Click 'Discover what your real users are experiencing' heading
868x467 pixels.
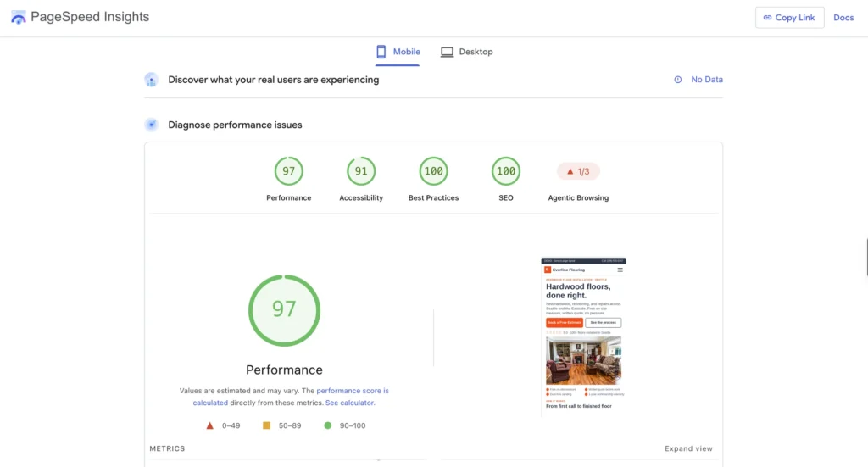(x=274, y=80)
